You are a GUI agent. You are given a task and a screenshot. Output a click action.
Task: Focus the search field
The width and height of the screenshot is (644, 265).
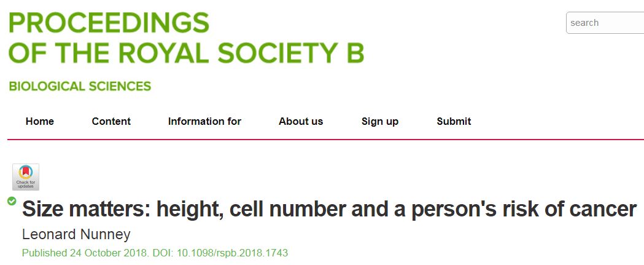click(605, 23)
